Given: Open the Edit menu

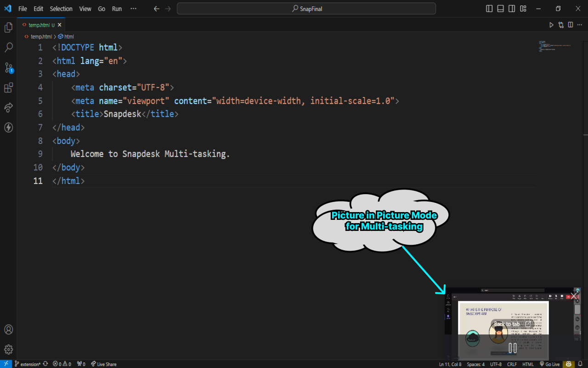Looking at the screenshot, I should click(38, 9).
